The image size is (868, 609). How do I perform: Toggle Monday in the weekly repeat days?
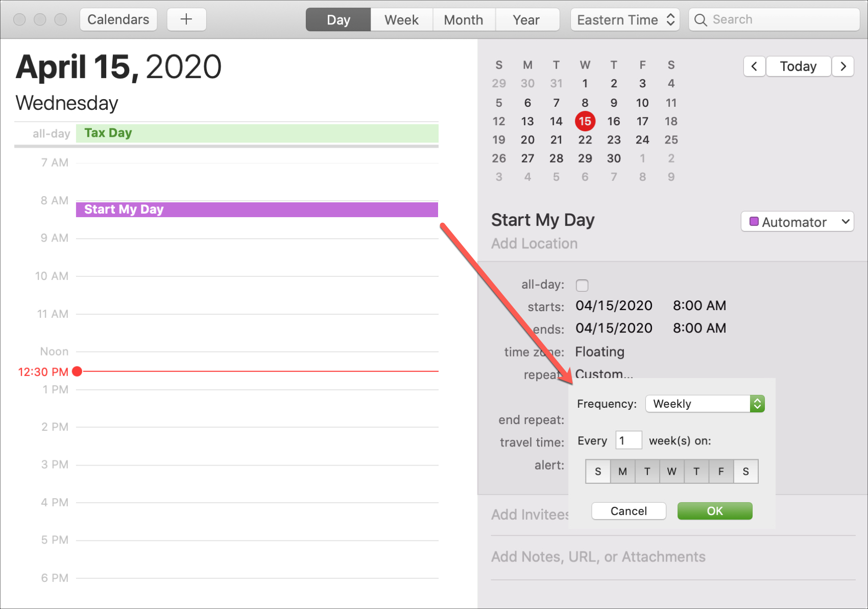coord(622,471)
